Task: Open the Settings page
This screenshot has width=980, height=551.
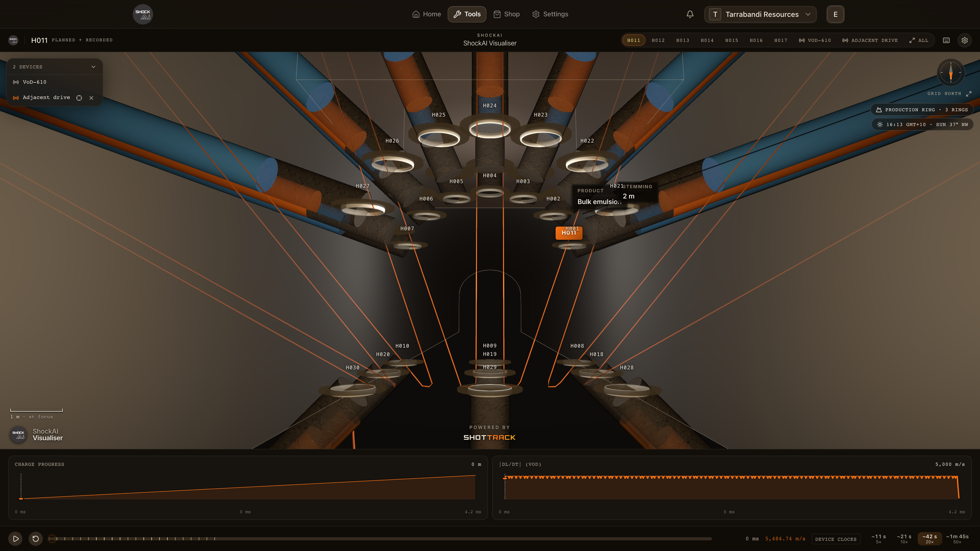Action: pos(550,14)
